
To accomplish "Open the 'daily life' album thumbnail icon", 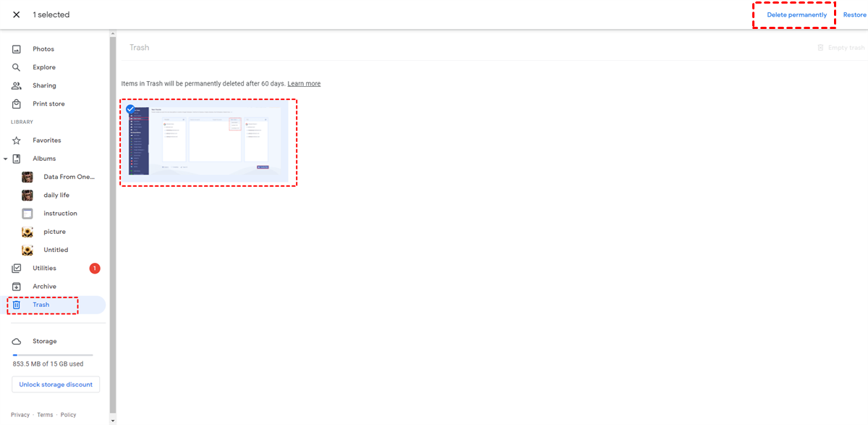I will point(27,195).
